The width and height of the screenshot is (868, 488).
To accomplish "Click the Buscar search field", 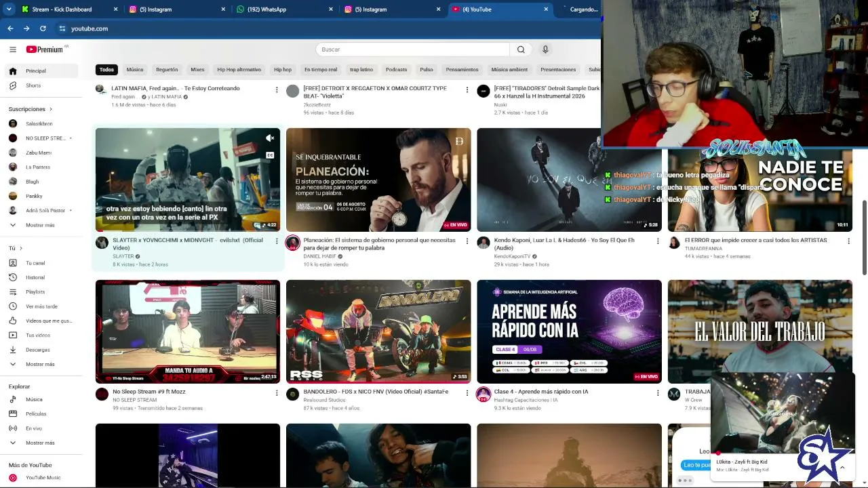I will pos(412,49).
